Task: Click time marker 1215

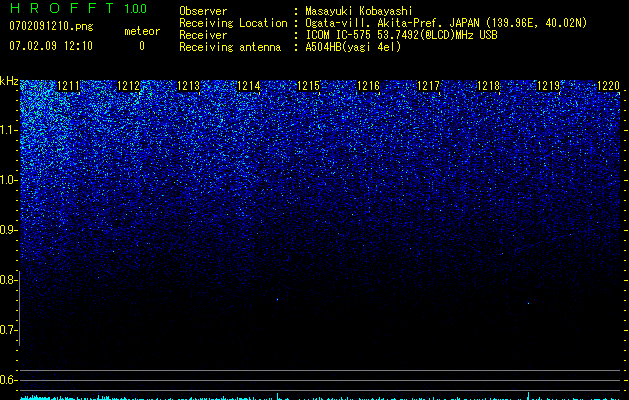Action: (308, 86)
